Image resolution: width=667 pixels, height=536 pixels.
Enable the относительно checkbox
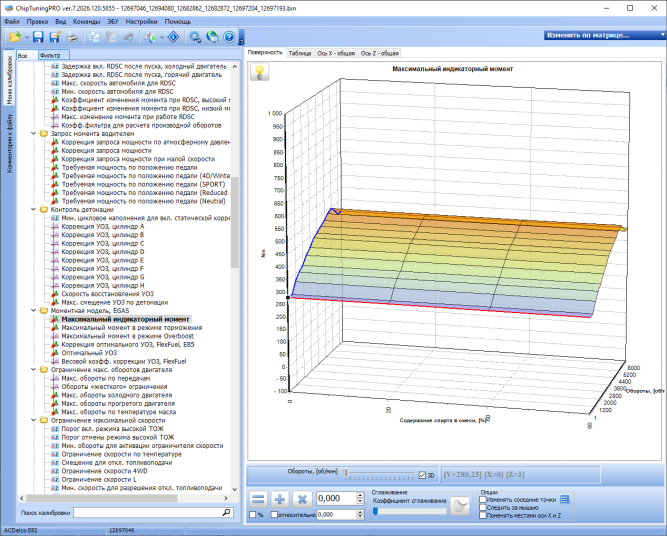(274, 515)
